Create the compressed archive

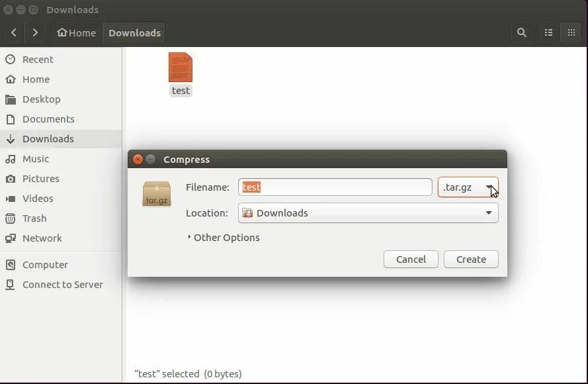click(x=471, y=259)
